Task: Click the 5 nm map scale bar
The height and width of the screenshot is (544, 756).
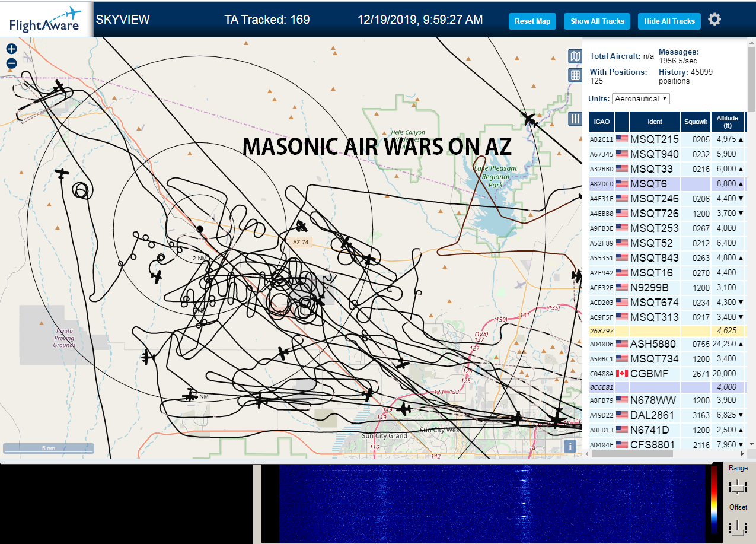Action: click(49, 448)
